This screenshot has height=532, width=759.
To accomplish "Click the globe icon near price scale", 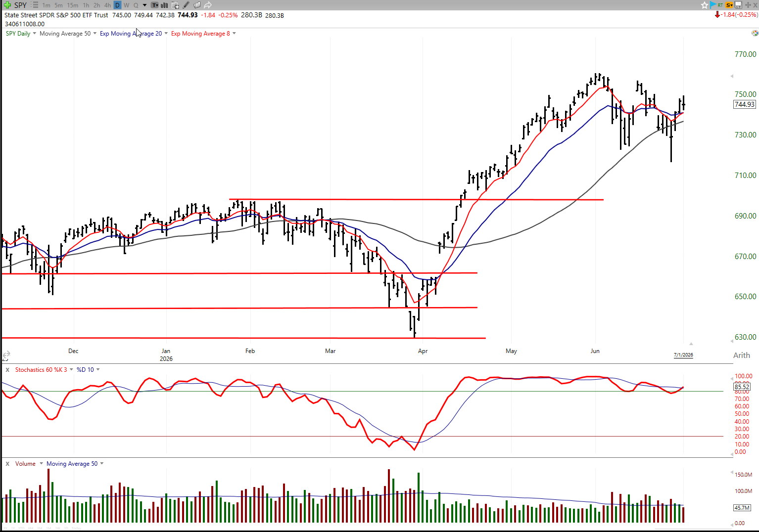I will pyautogui.click(x=755, y=33).
